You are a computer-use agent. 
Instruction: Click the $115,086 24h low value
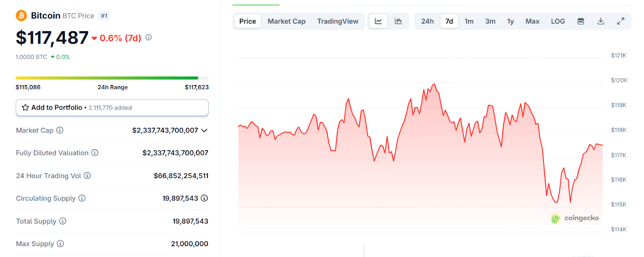pos(28,87)
